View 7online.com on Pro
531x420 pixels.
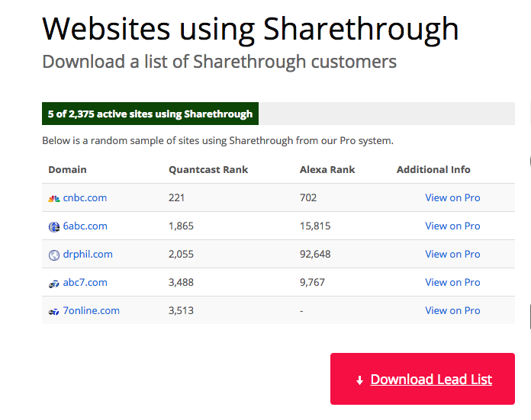tap(452, 310)
